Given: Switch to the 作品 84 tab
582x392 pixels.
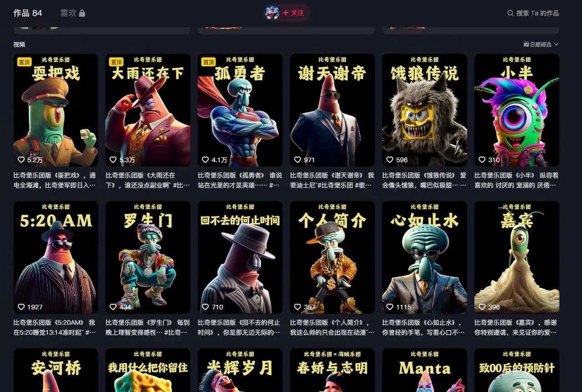Looking at the screenshot, I should click(x=28, y=13).
